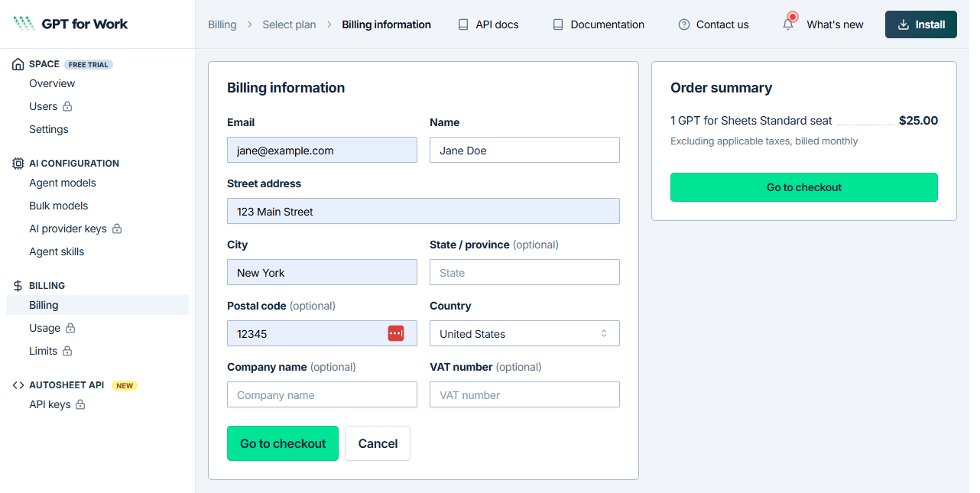Click the City input field

(x=322, y=272)
